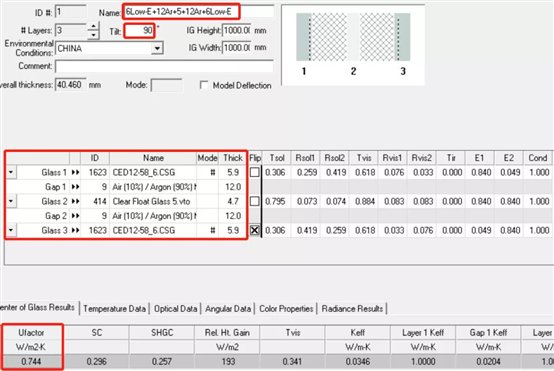Image resolution: width=554 pixels, height=371 pixels.
Task: Open library picker arrows for Gap 1
Action: [75, 187]
